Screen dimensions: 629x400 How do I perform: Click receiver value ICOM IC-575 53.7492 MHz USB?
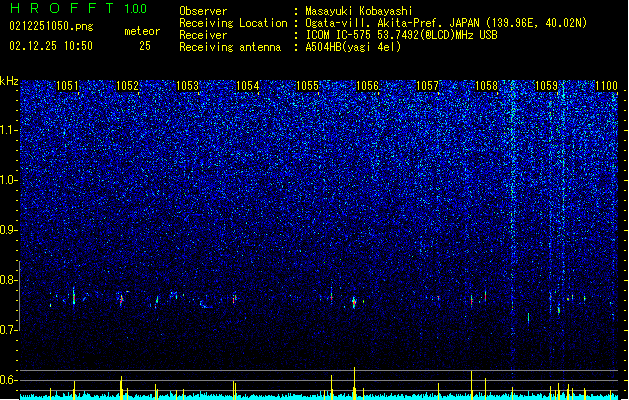pos(401,35)
